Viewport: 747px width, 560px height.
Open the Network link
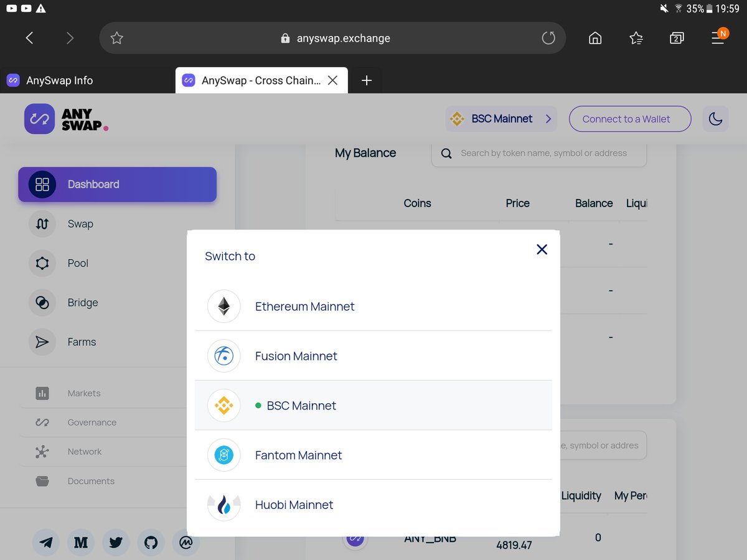85,452
